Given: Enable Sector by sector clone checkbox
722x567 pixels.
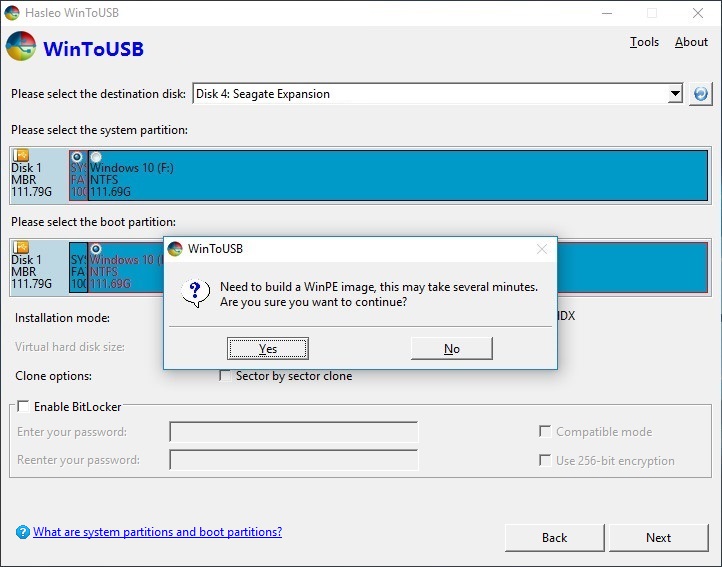Looking at the screenshot, I should [225, 376].
